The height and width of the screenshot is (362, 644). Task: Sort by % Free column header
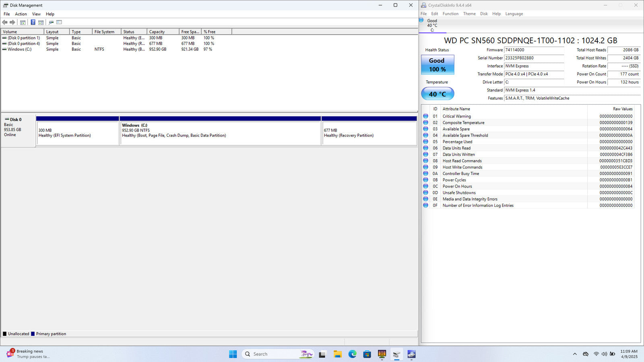point(217,32)
